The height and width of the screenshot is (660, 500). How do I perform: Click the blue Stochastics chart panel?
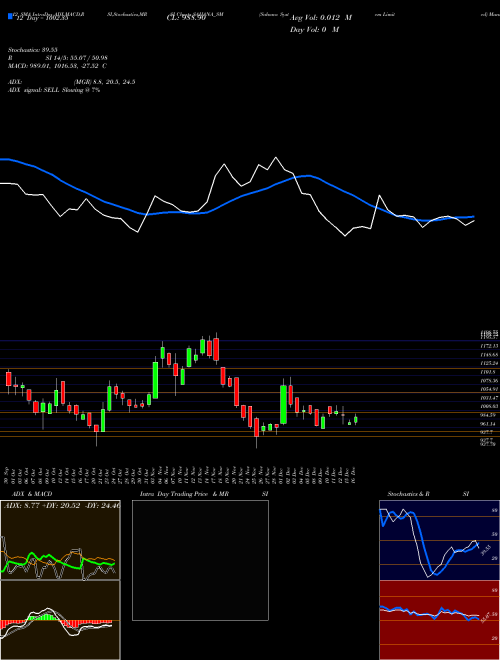pos(439,540)
